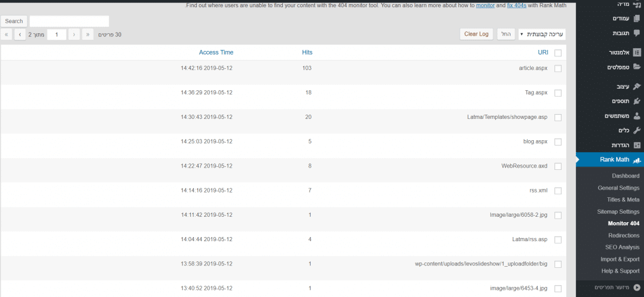Image resolution: width=644 pixels, height=297 pixels.
Task: Open Sitemap Settings submenu item
Action: tap(618, 211)
